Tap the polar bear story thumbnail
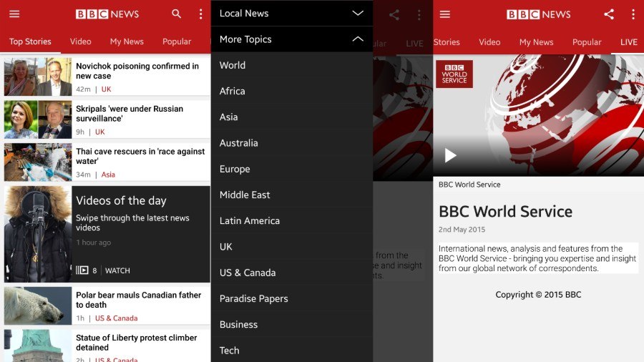Image resolution: width=644 pixels, height=362 pixels. click(x=38, y=305)
